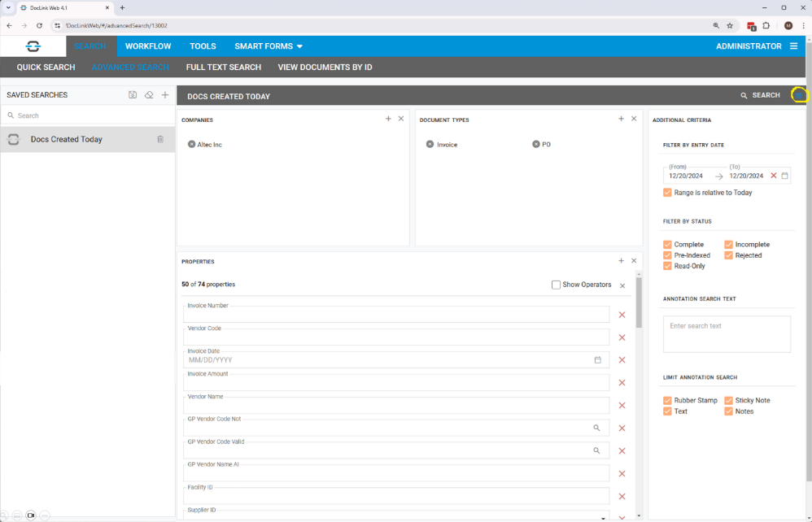Switch to Advanced Search
Screen dimensions: 812x522
(130, 67)
